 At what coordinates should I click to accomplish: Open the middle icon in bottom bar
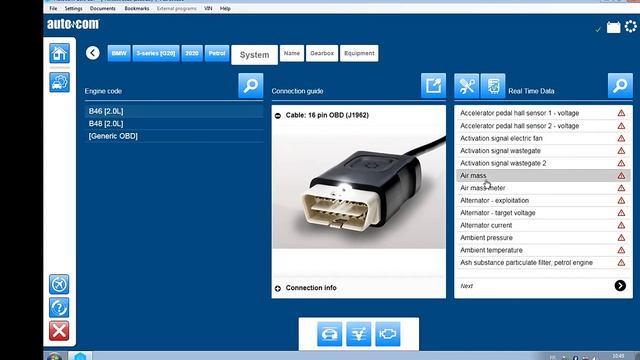(359, 334)
